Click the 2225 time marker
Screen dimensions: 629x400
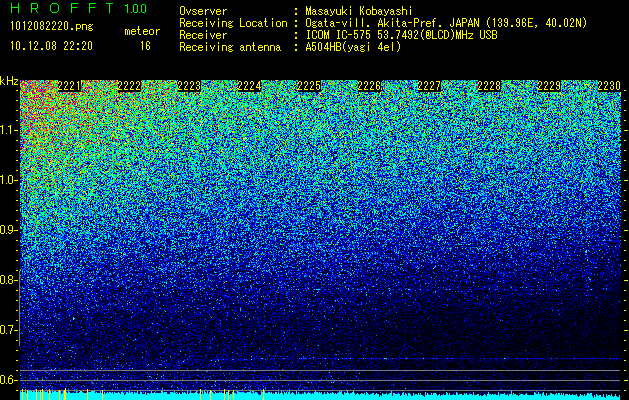pos(309,86)
